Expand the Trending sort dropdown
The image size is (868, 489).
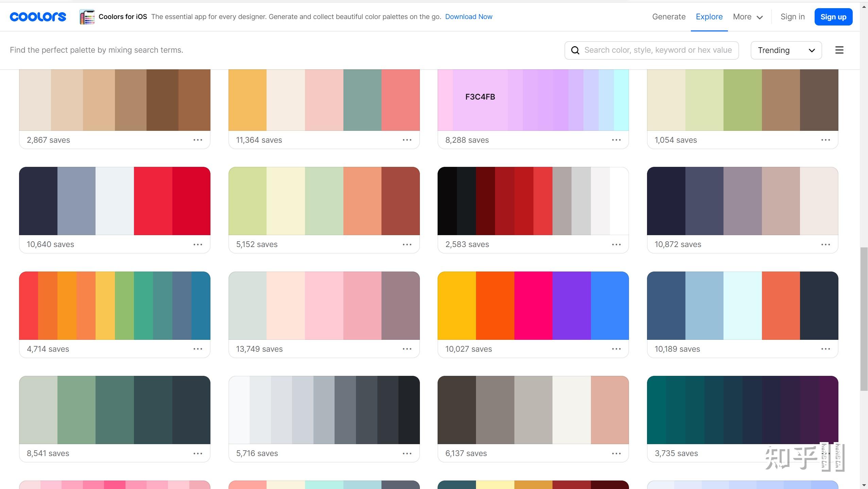tap(786, 50)
